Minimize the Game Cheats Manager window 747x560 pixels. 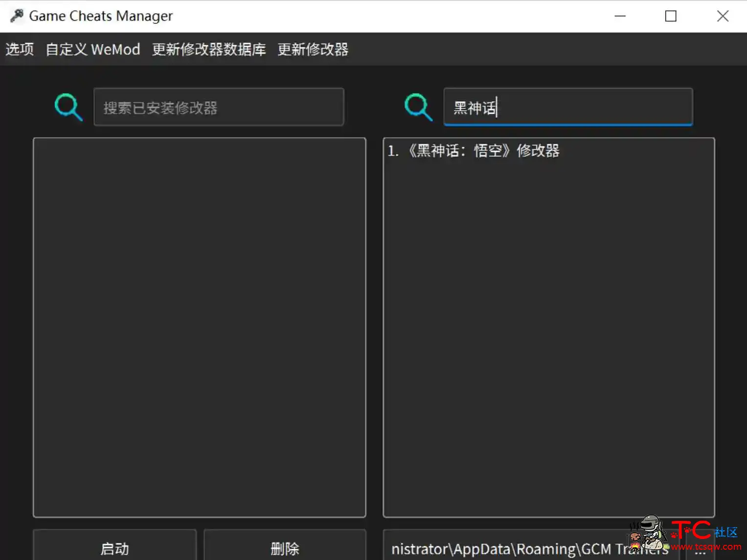pyautogui.click(x=620, y=16)
